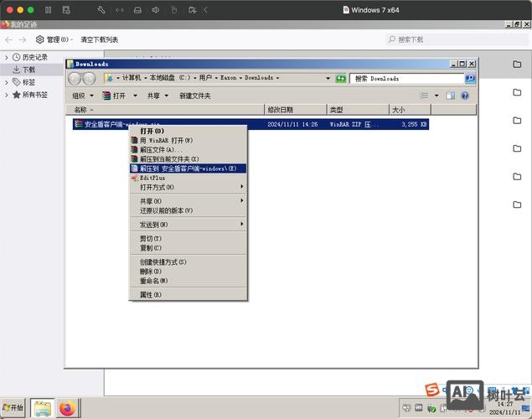This screenshot has width=532, height=419.
Task: Choose 重命名(M) from context menu
Action: pyautogui.click(x=188, y=281)
